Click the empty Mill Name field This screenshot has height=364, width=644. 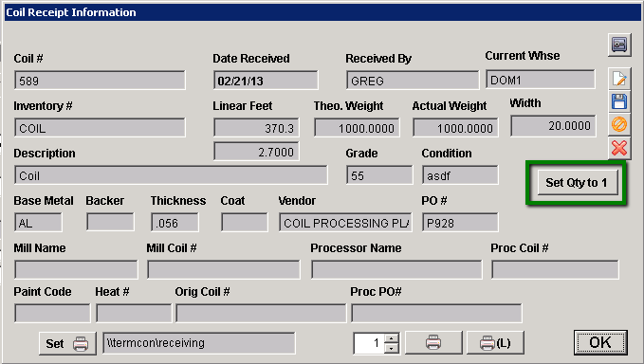pos(76,270)
